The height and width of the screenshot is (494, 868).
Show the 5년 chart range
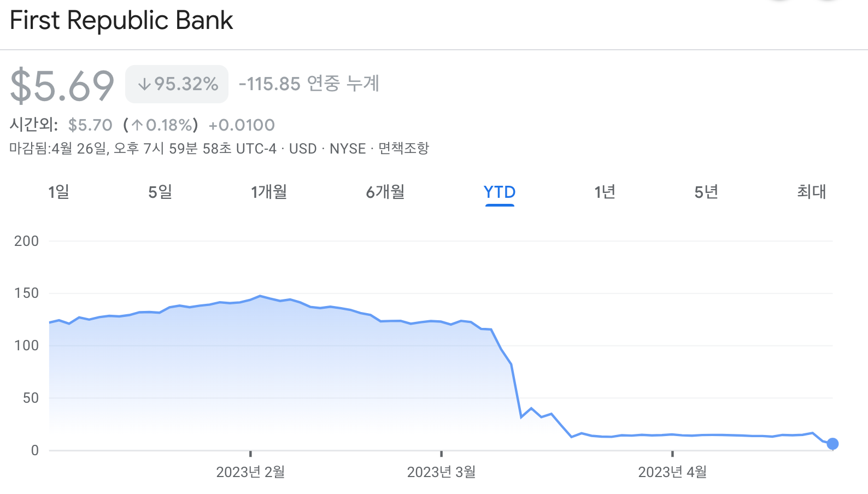point(706,192)
